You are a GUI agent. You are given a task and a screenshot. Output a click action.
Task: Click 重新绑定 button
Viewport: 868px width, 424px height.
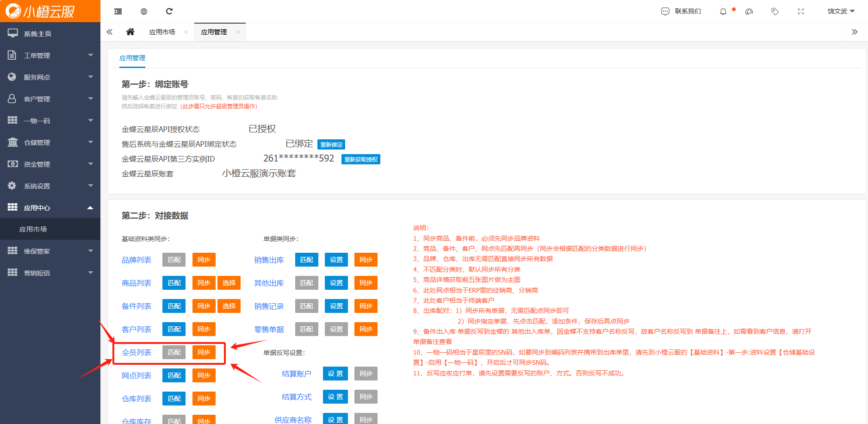(x=331, y=144)
